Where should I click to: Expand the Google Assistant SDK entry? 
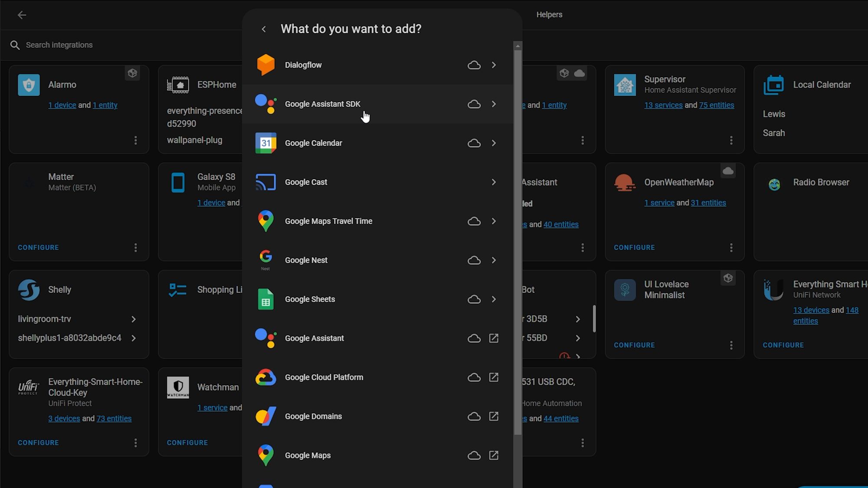493,104
